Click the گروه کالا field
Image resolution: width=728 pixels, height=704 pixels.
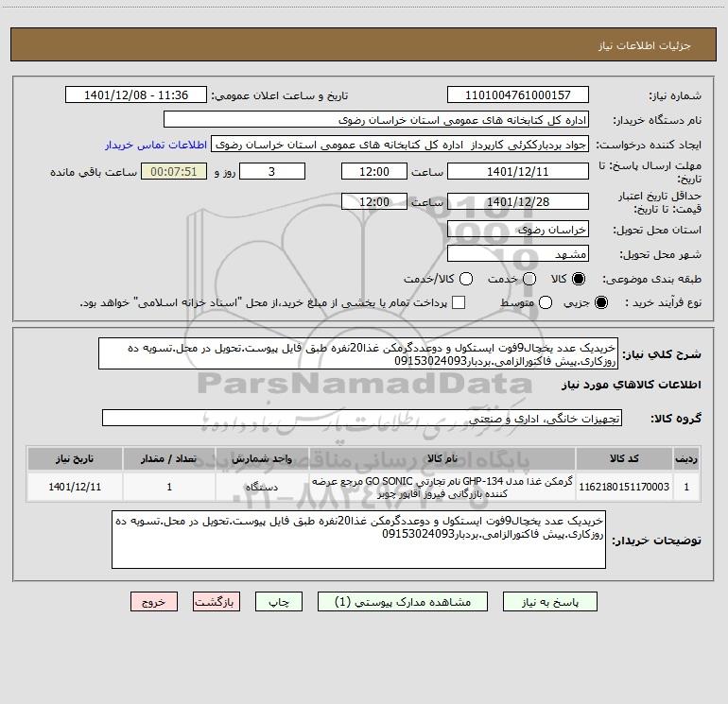(362, 418)
